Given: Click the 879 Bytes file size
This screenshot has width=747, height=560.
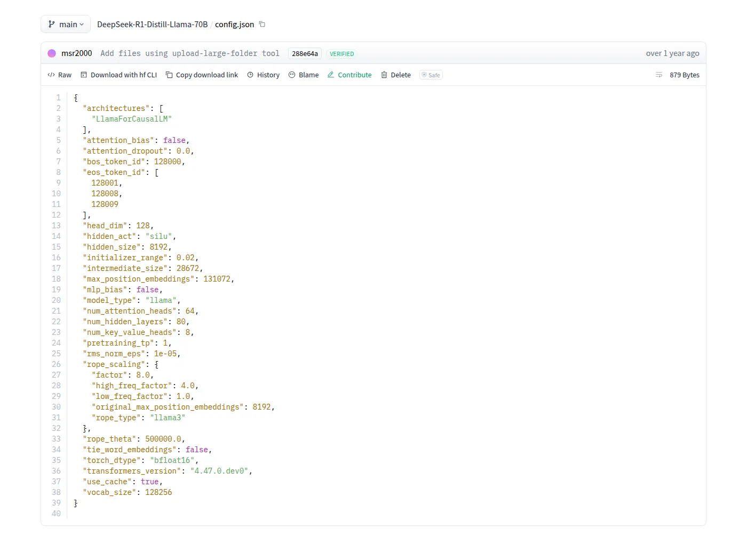Looking at the screenshot, I should point(685,75).
